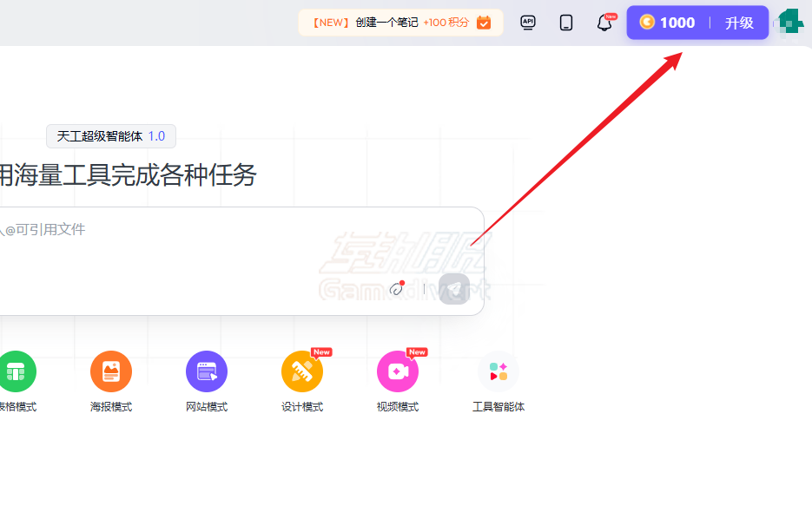Viewport: 812px width, 532px height.
Task: Open 海报模式 (poster mode)
Action: coord(110,371)
